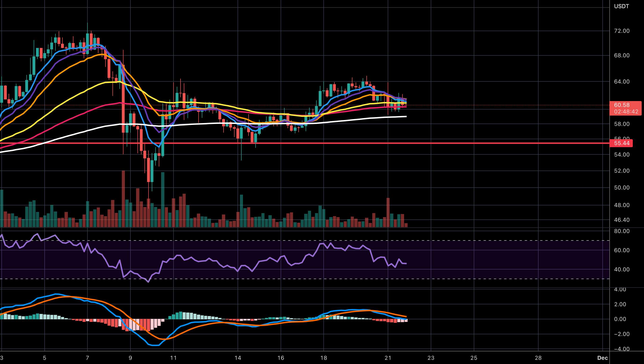The height and width of the screenshot is (364, 644).
Task: Click the 5 date axis label
Action: point(44,358)
